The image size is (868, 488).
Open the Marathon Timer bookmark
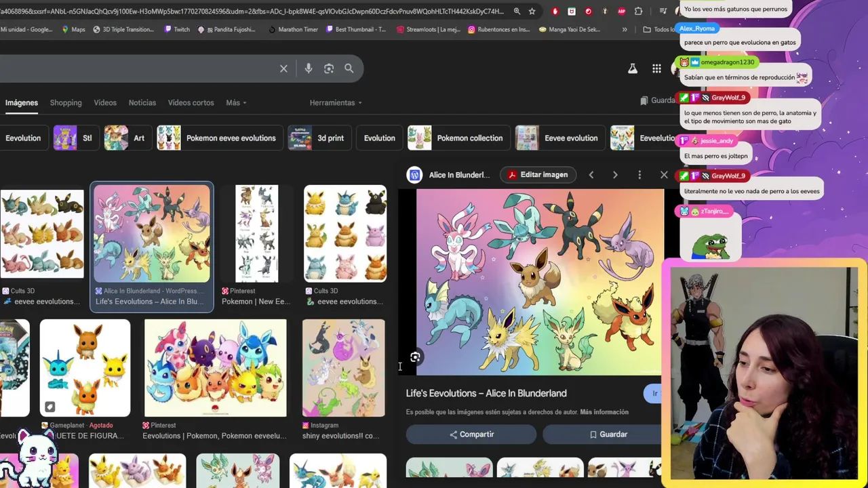point(293,30)
